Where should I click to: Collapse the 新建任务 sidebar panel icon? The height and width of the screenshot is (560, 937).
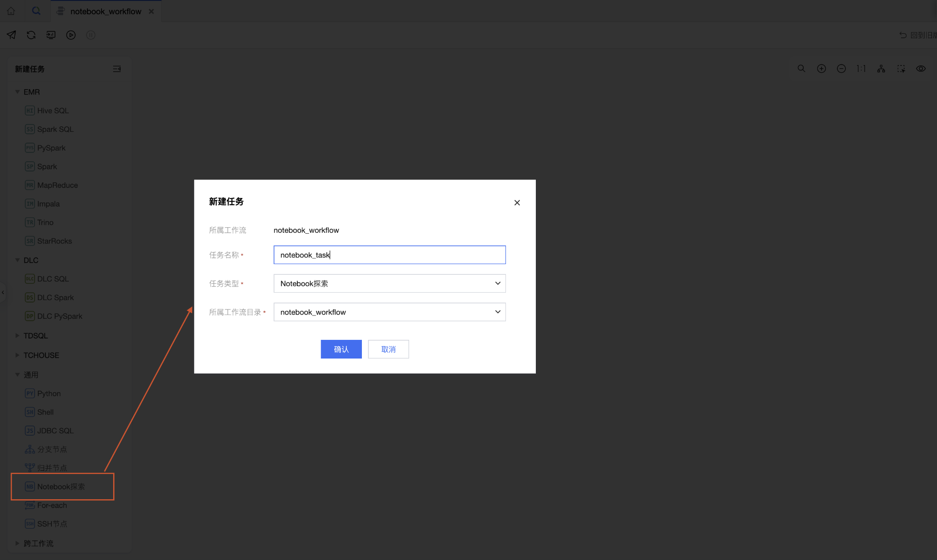117,69
